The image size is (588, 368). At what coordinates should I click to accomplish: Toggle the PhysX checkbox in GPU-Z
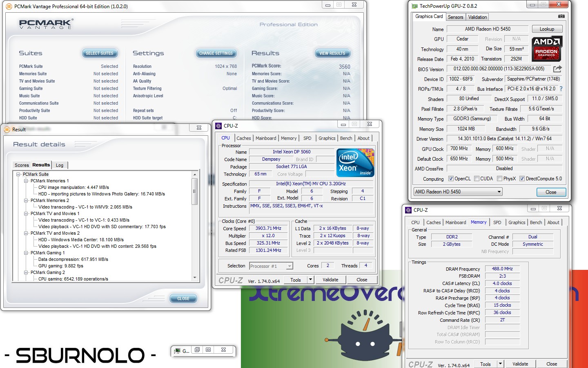[x=499, y=179]
